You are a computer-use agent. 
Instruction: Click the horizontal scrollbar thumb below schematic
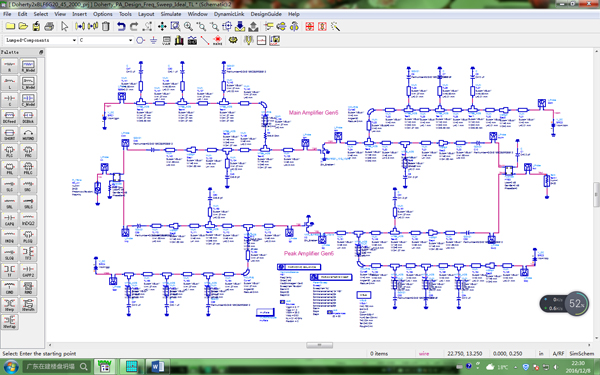click(320, 345)
